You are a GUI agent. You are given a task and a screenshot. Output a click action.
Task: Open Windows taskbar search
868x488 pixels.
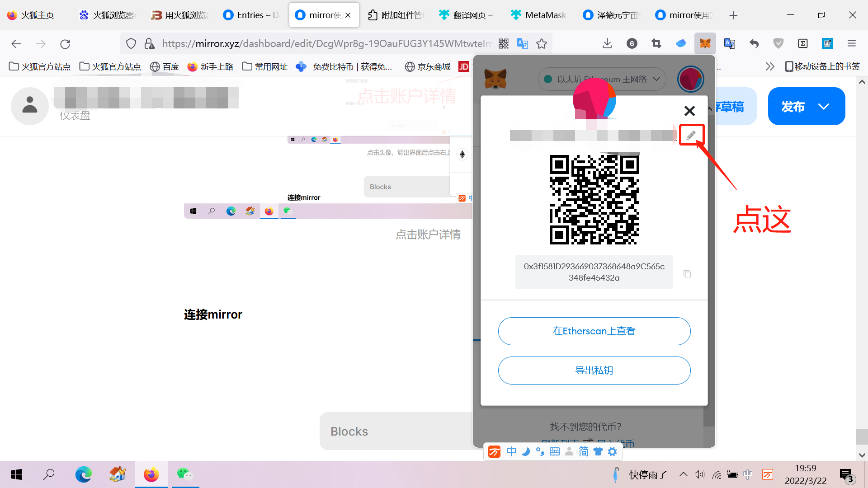pos(49,474)
